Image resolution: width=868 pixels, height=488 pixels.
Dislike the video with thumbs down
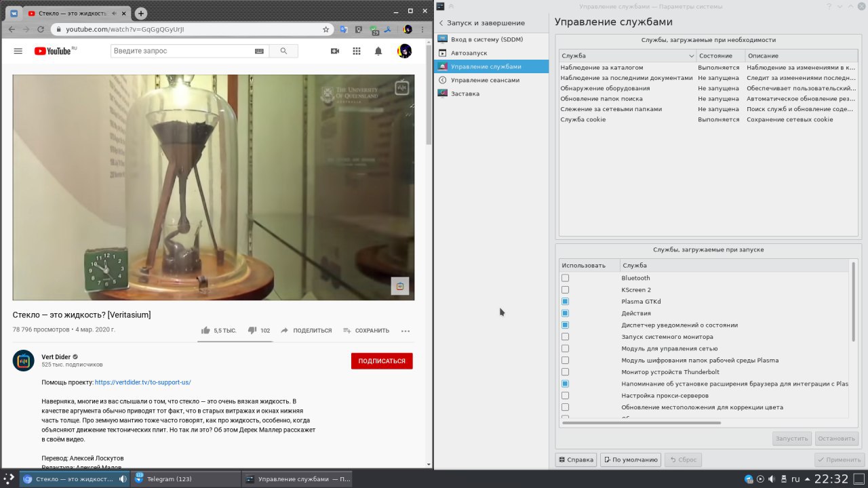click(252, 330)
